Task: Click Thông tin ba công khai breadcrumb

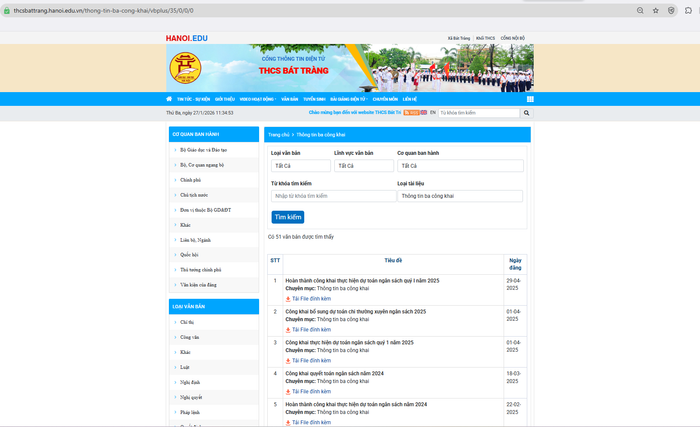Action: coord(321,135)
